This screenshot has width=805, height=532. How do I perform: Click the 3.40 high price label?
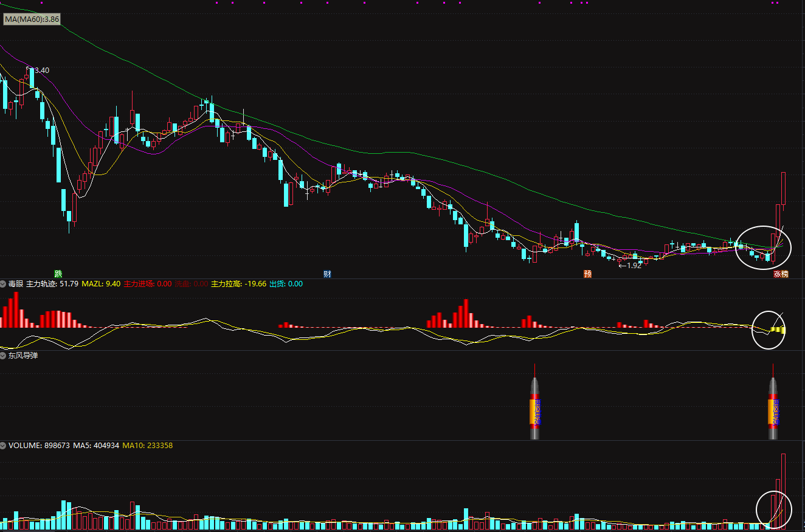(x=40, y=71)
